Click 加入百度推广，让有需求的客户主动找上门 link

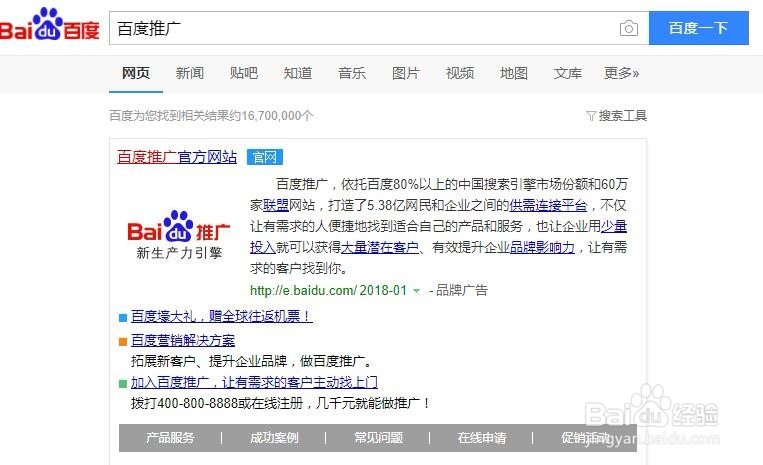tap(254, 382)
